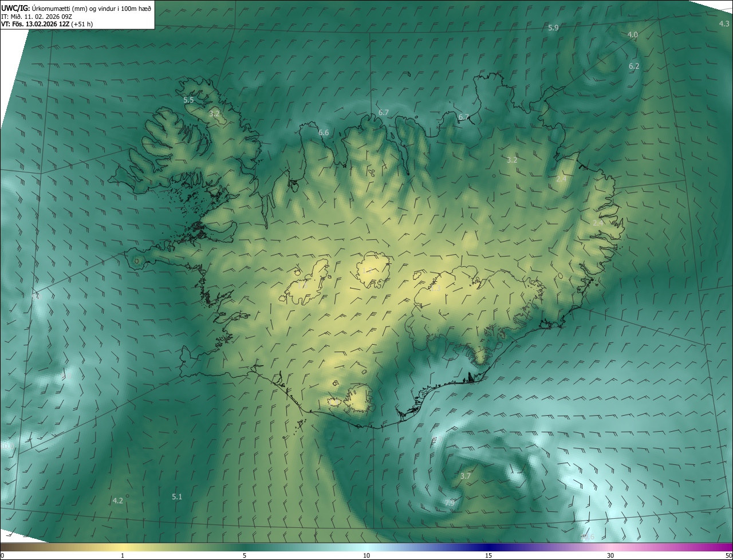Click the "4.3" value label on the map
This screenshot has width=733, height=560.
pos(724,23)
